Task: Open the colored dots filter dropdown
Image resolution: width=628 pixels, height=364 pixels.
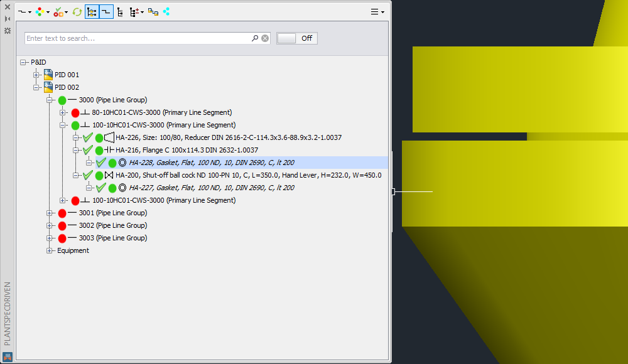Action: (42, 12)
